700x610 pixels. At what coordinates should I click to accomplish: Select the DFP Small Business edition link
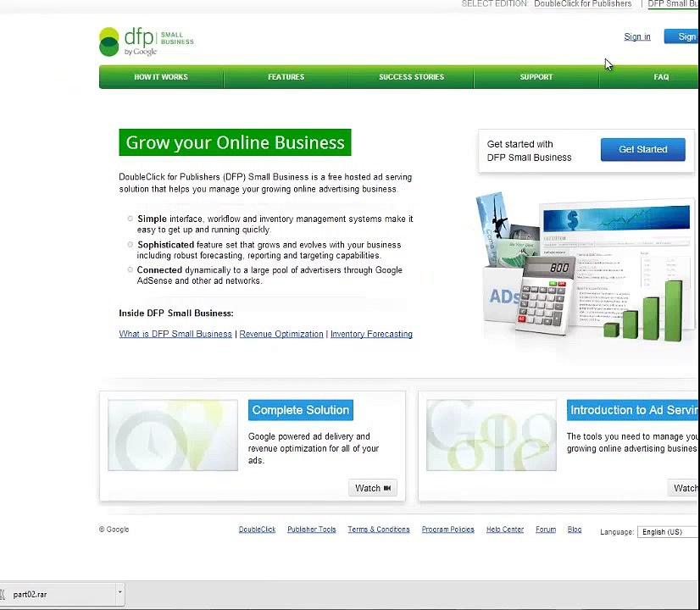coord(674,3)
